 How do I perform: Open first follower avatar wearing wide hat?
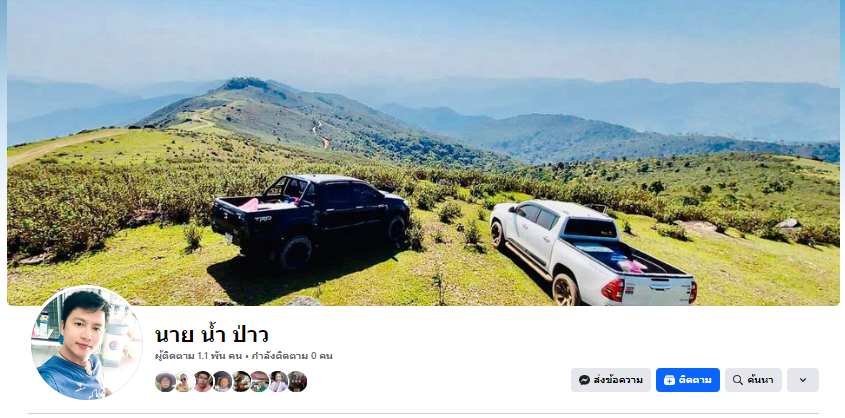[165, 381]
